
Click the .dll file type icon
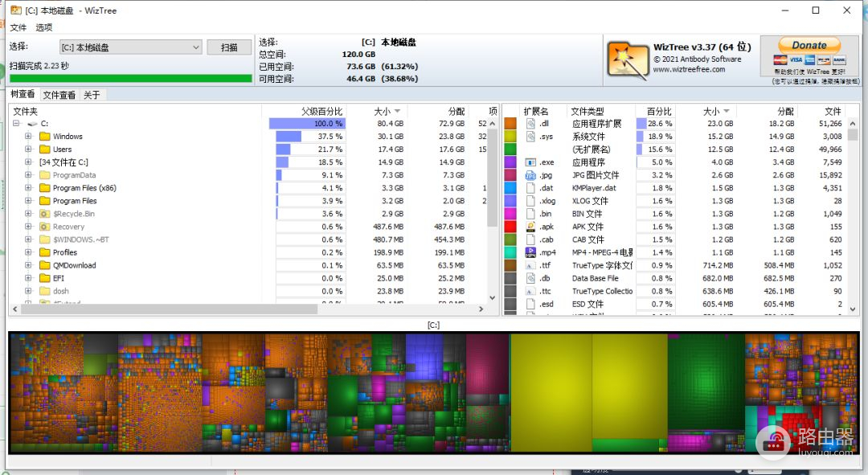[x=530, y=124]
